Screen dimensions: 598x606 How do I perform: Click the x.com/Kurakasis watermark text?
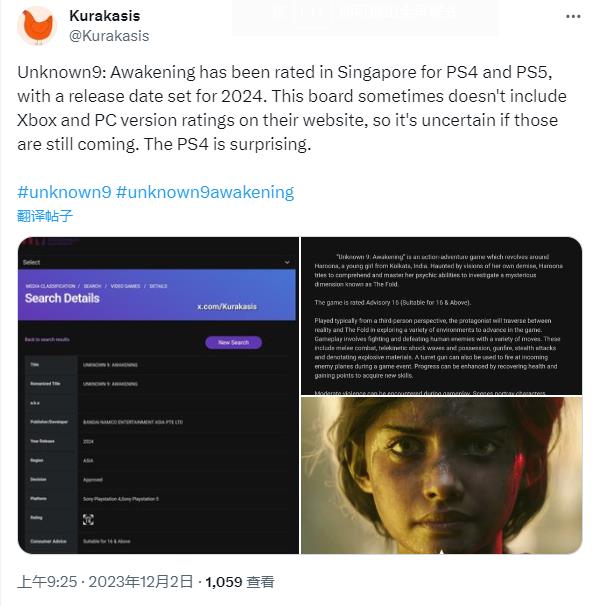point(227,306)
